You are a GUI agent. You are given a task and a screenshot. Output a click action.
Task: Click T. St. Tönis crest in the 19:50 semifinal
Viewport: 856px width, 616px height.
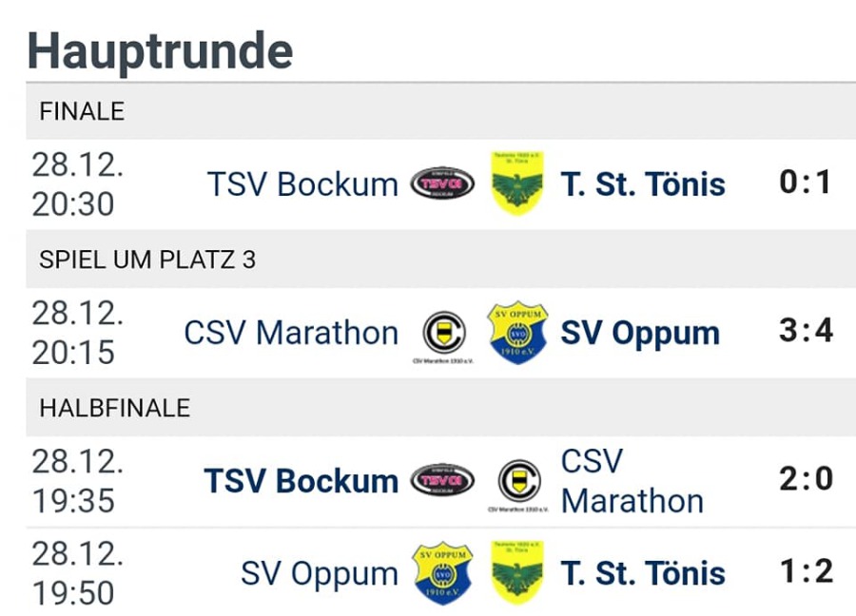(517, 573)
